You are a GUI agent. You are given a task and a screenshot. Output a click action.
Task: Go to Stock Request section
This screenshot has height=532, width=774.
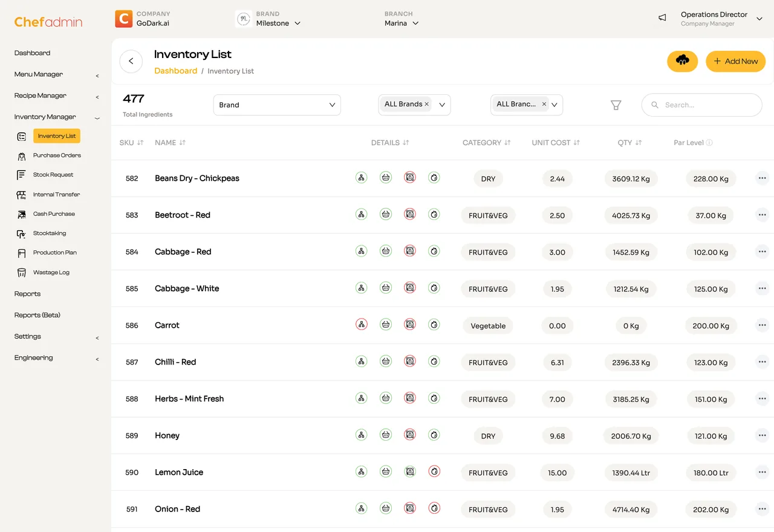point(53,175)
